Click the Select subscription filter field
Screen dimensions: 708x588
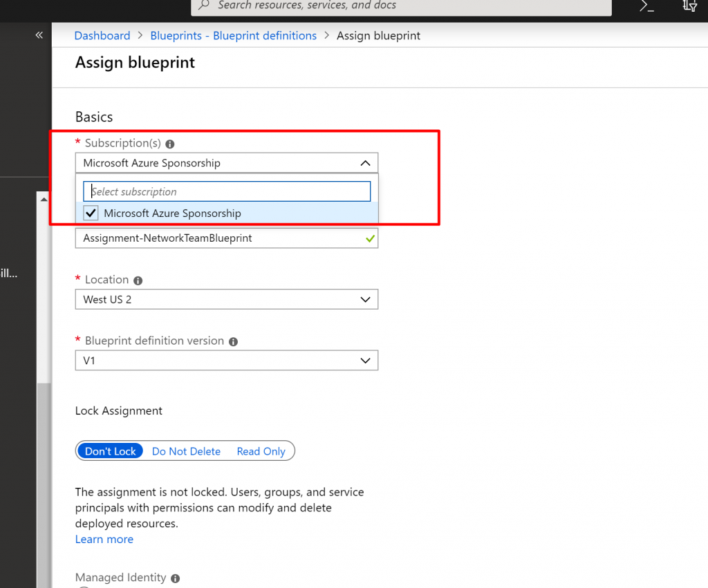[227, 191]
